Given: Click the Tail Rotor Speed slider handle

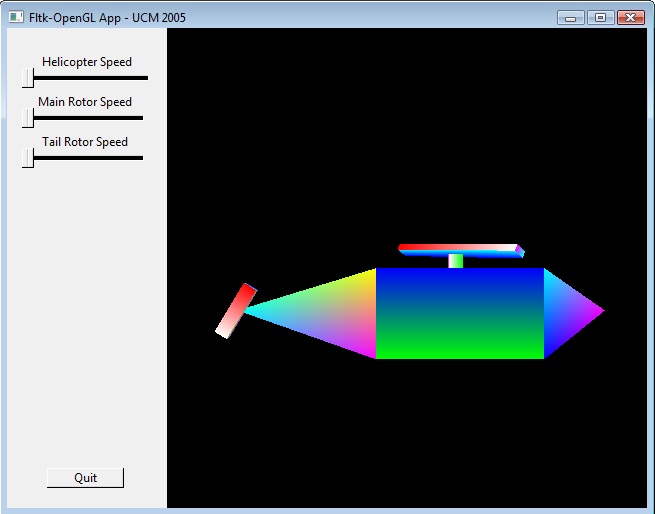Looking at the screenshot, I should 28,158.
